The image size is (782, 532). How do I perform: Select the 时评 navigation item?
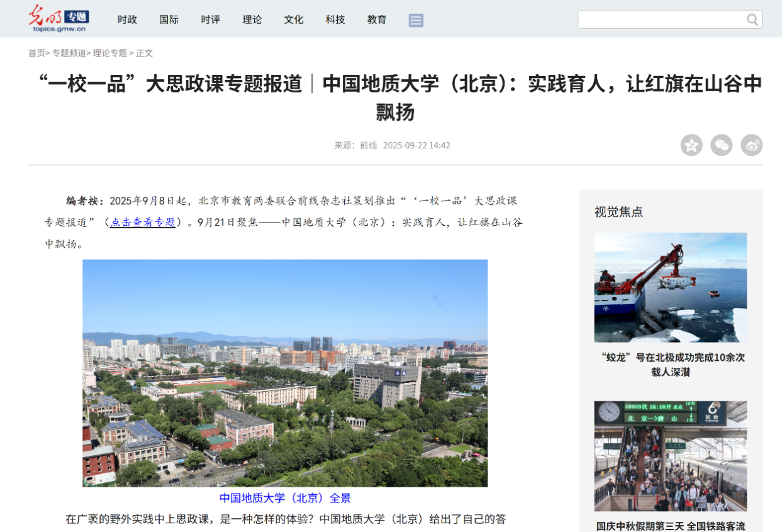tap(211, 19)
